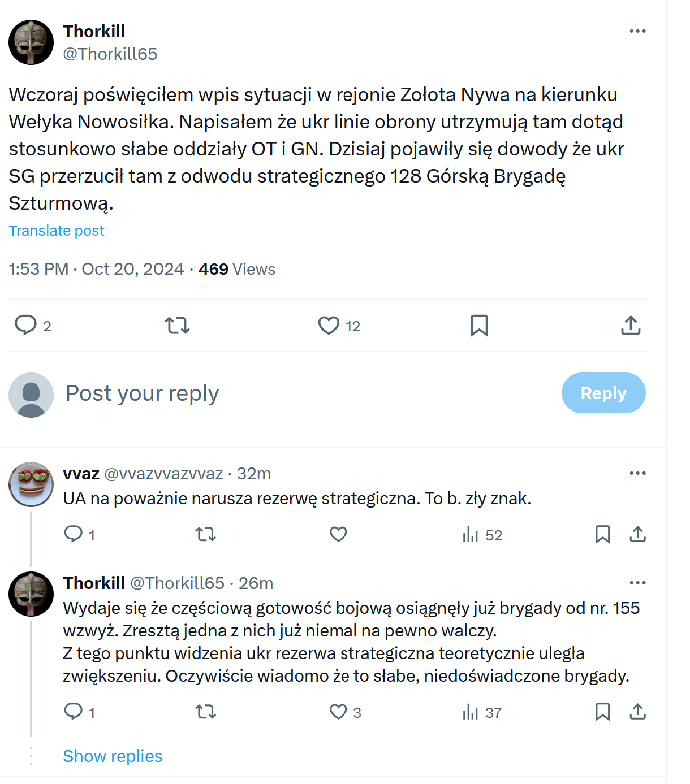Bookmark the main post
Image resolution: width=690 pixels, height=784 pixels.
click(479, 326)
